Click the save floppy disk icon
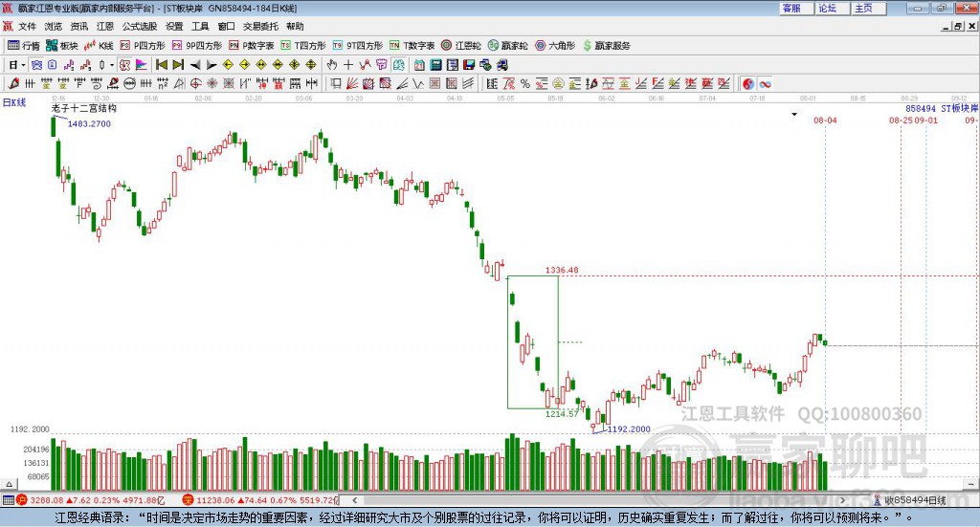 tap(469, 65)
